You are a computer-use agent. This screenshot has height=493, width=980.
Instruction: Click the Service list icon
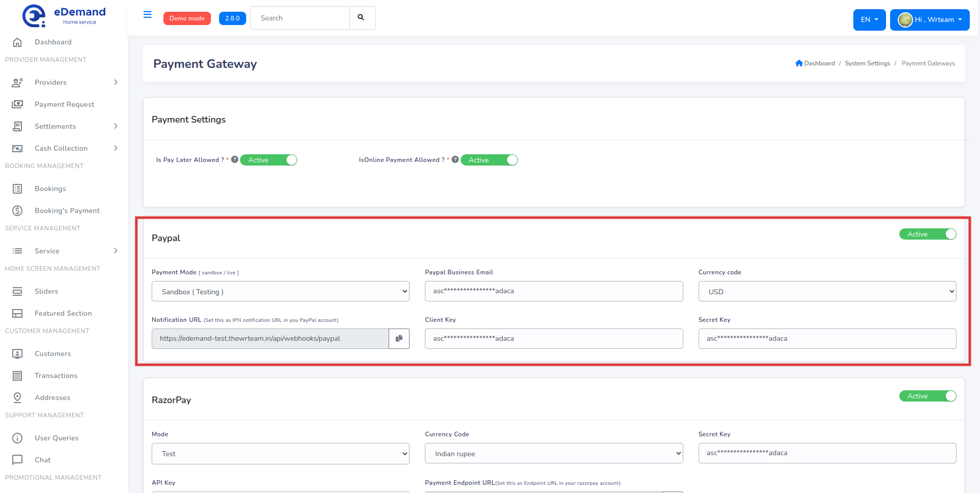[17, 251]
